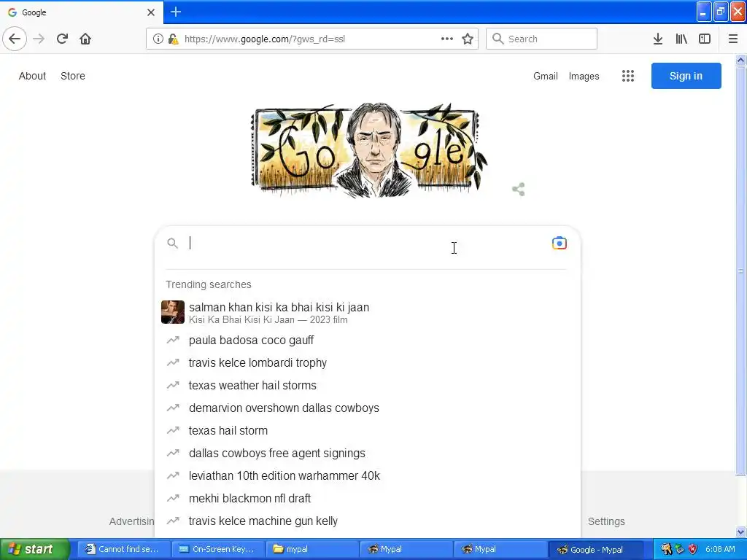This screenshot has height=560, width=747.
Task: Open Settings in the footer
Action: [x=606, y=521]
